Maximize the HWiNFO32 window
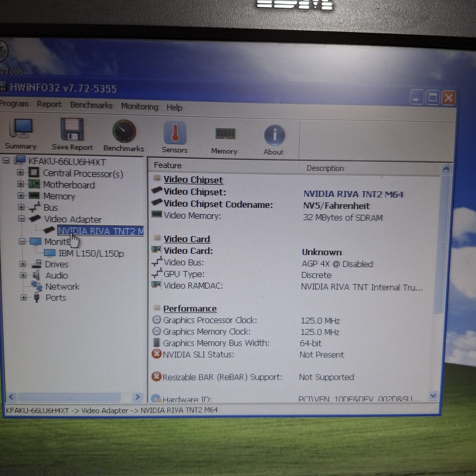 coord(432,98)
